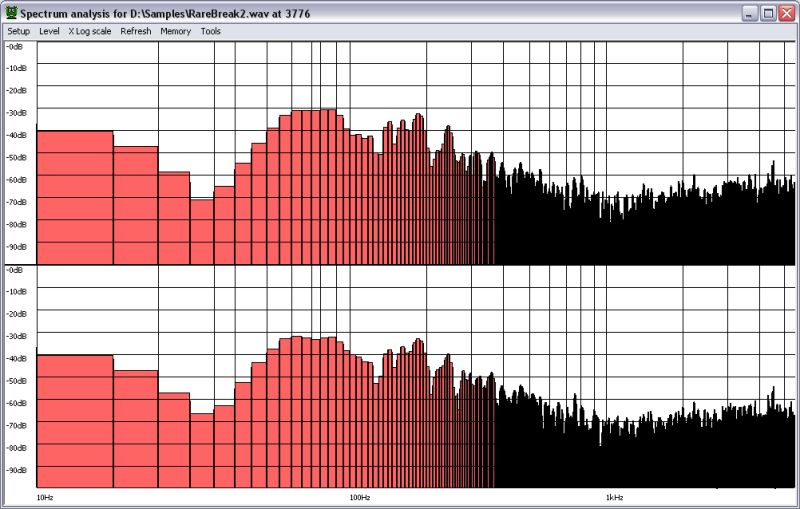Click the -0dB label of the upper graph

(16, 46)
